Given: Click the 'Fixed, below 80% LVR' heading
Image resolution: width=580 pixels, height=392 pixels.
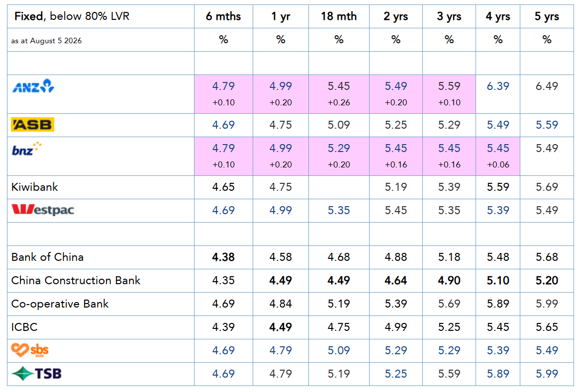Looking at the screenshot, I should [x=72, y=16].
